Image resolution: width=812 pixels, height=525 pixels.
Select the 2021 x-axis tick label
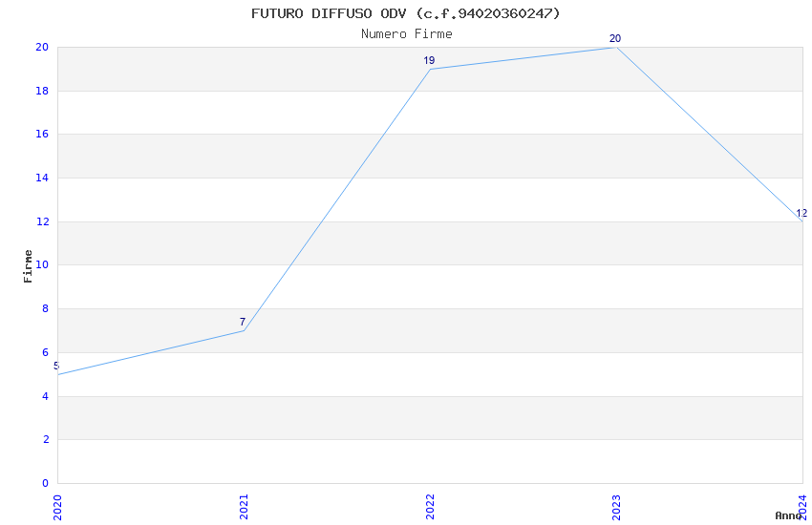click(244, 506)
